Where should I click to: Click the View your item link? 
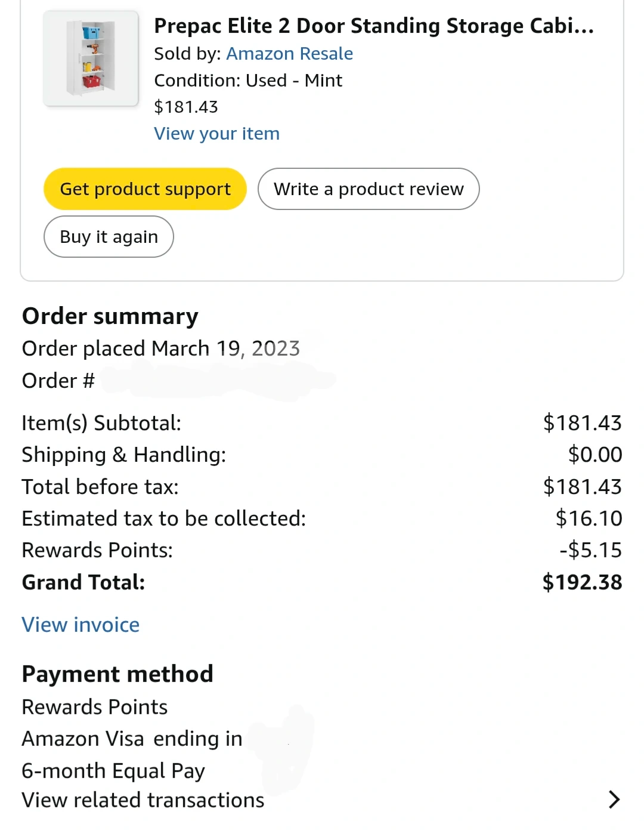coord(216,134)
